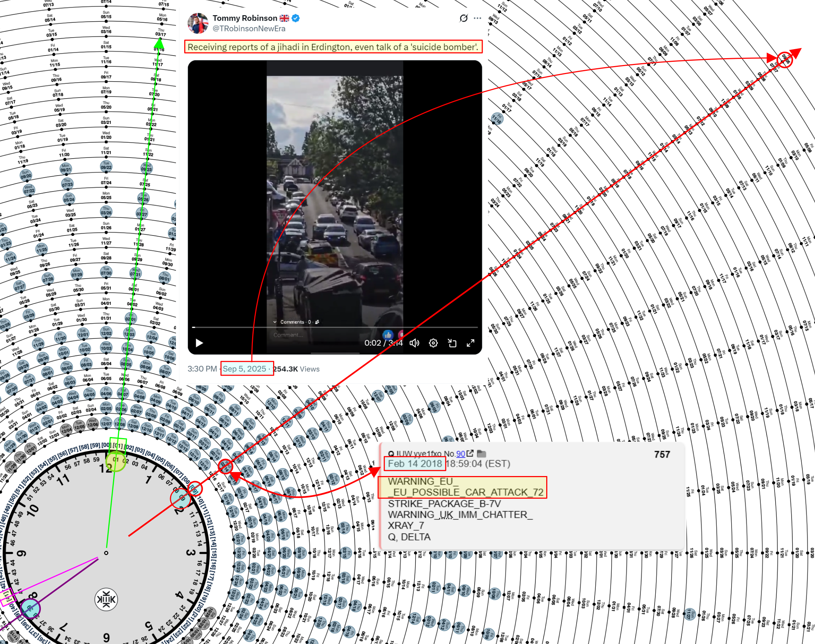Click the Sep 5, 2025 tweet date
This screenshot has height=644, width=815.
click(244, 369)
